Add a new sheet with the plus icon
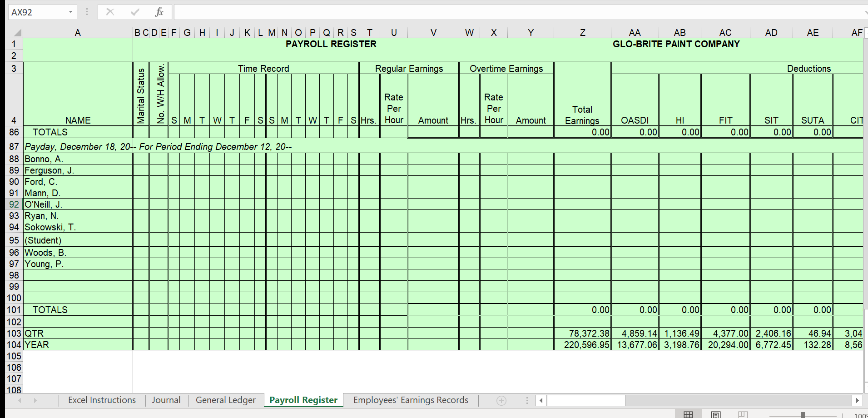The height and width of the screenshot is (418, 868). (501, 400)
